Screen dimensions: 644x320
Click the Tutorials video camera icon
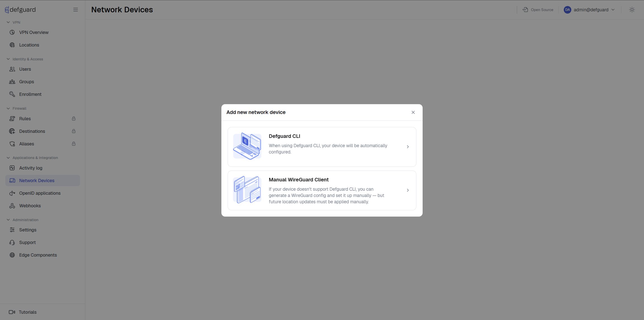click(12, 312)
